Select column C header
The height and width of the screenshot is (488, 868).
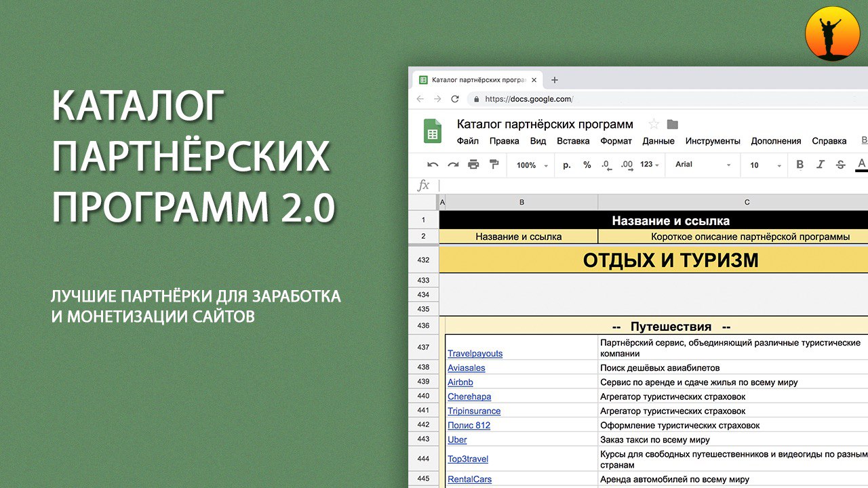click(x=733, y=202)
